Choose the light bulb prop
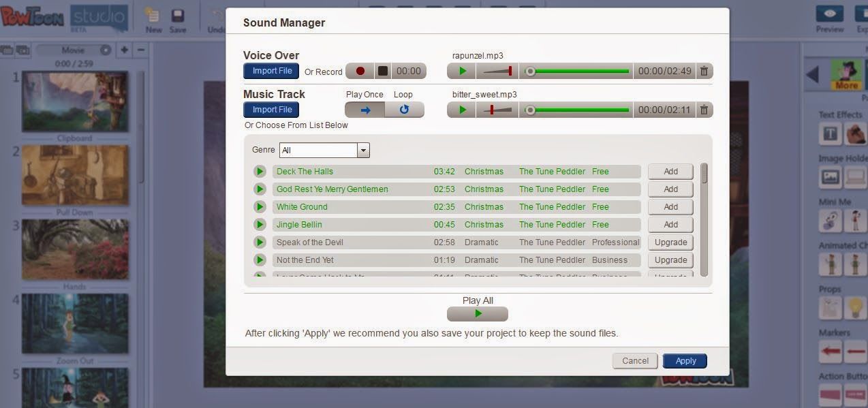Viewport: 868px width, 408px height. (x=855, y=308)
